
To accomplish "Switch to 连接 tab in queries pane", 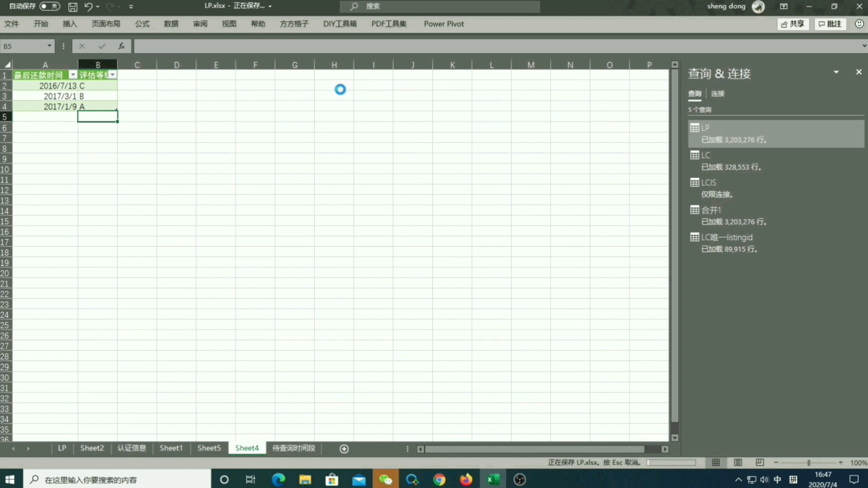I will pyautogui.click(x=717, y=94).
